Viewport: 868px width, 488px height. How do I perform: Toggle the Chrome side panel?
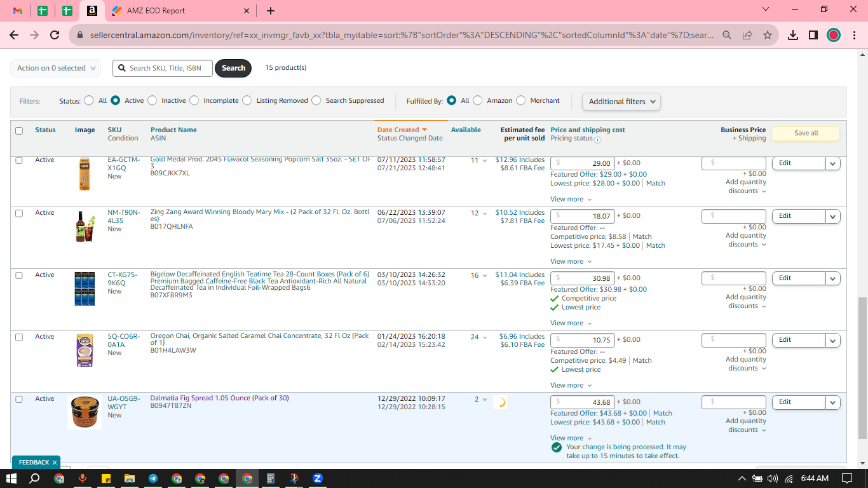coord(813,36)
